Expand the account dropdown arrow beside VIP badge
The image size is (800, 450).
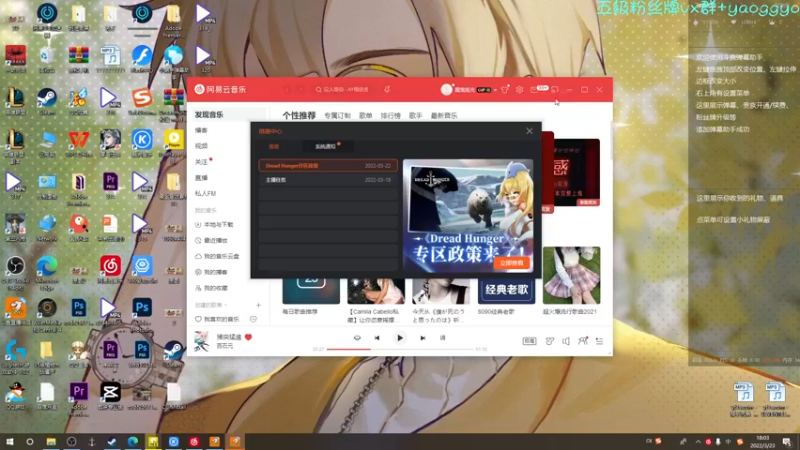tap(495, 90)
